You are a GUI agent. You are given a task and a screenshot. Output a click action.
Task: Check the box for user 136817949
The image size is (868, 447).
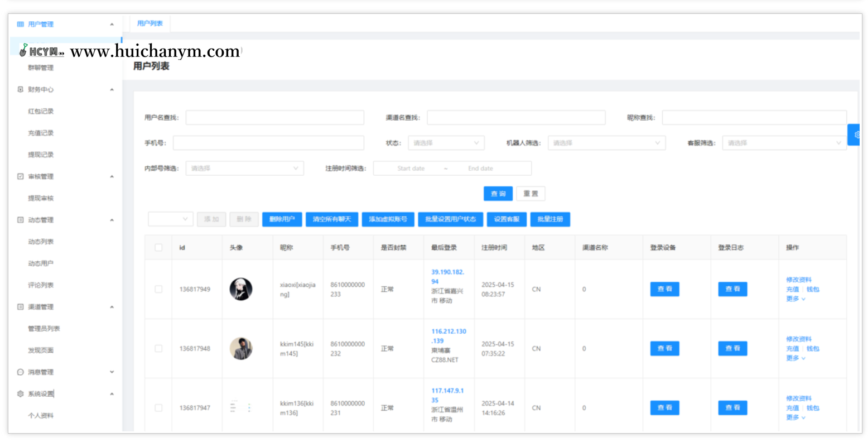point(158,289)
